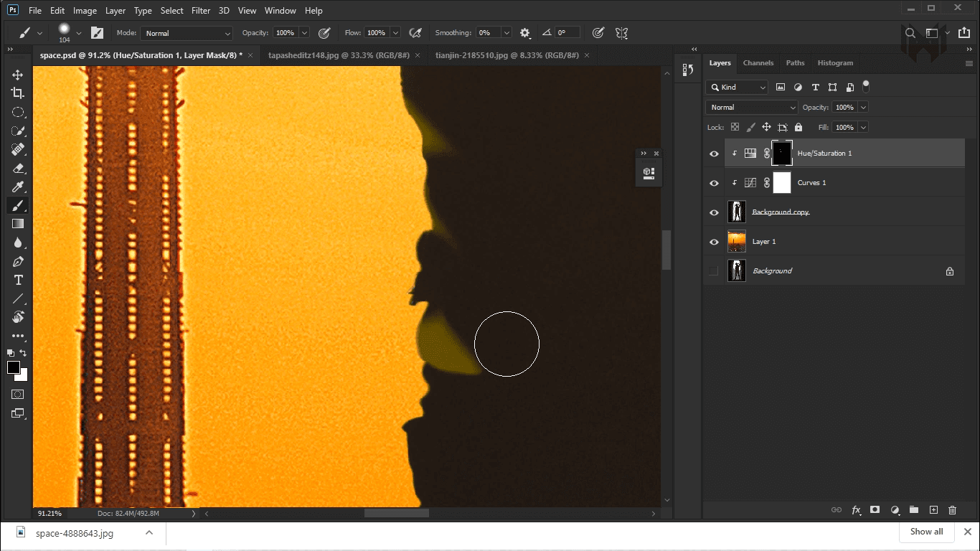The height and width of the screenshot is (551, 980).
Task: Select the Eraser tool
Action: (18, 168)
